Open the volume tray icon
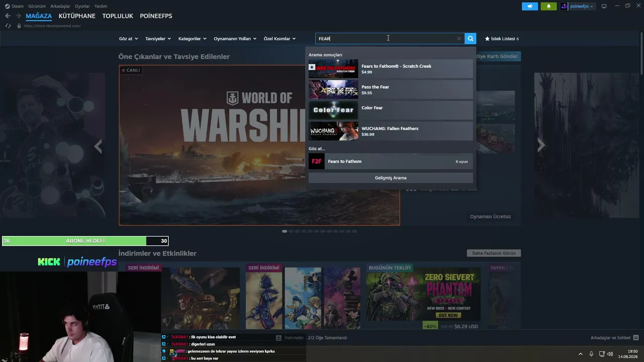This screenshot has width=644, height=362. coord(610,354)
